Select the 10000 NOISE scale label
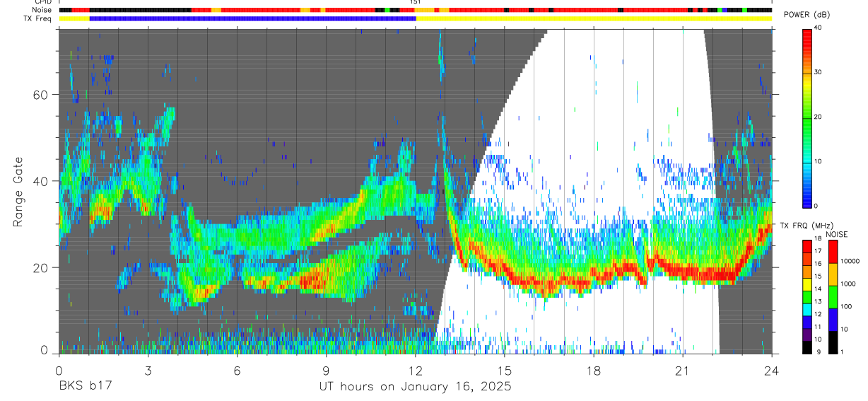868x401 pixels. point(850,262)
